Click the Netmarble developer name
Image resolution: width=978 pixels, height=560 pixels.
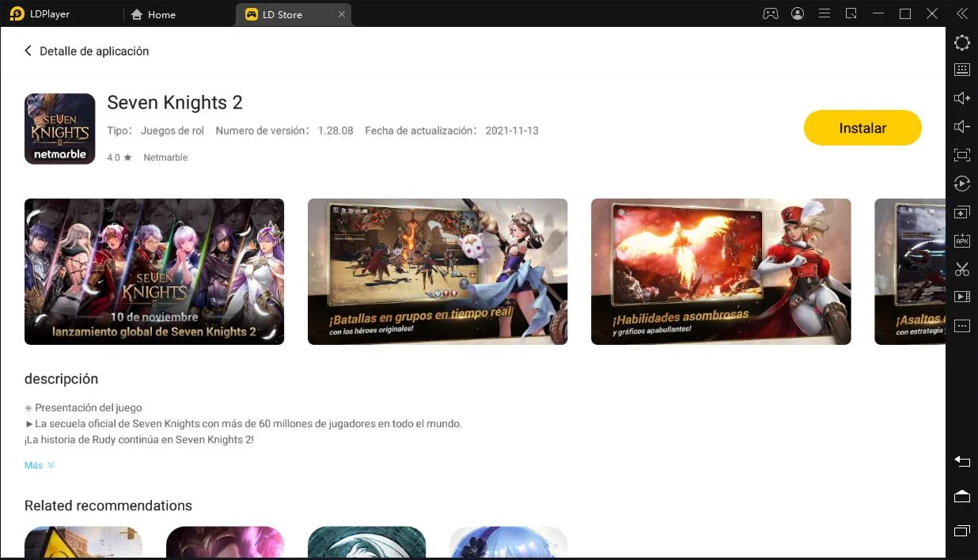tap(165, 157)
